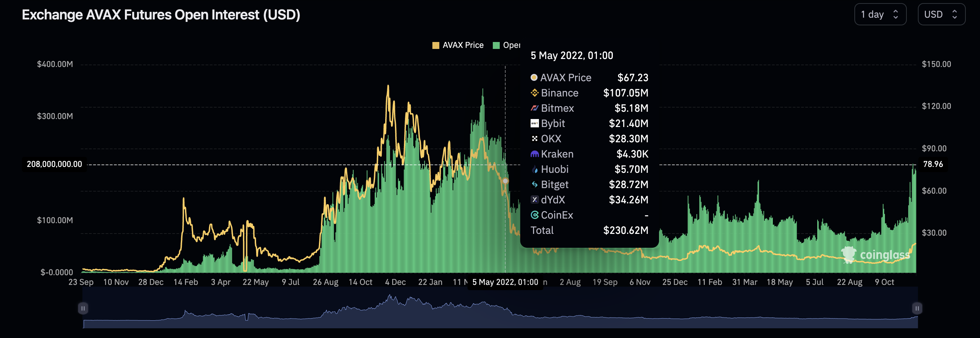The image size is (980, 338).
Task: Click the $30.00 right axis label
Action: click(x=934, y=233)
